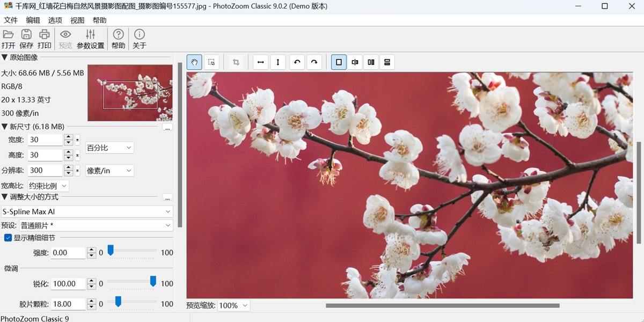The height and width of the screenshot is (322, 644).
Task: Rotate the image counterclockwise
Action: 297,62
